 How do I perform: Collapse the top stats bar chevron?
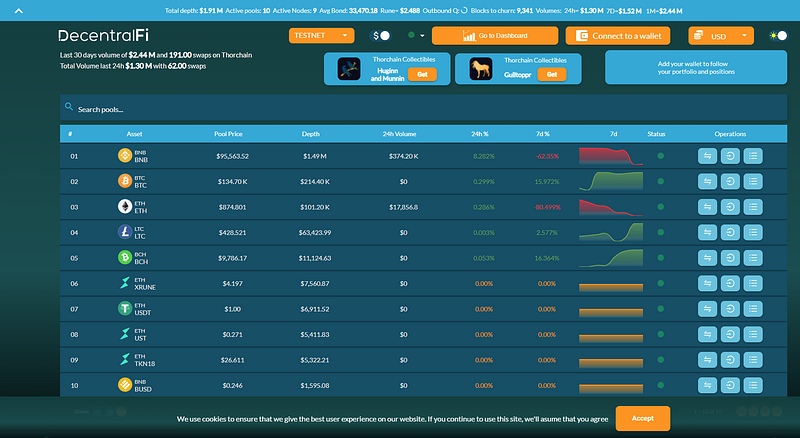pyautogui.click(x=19, y=11)
